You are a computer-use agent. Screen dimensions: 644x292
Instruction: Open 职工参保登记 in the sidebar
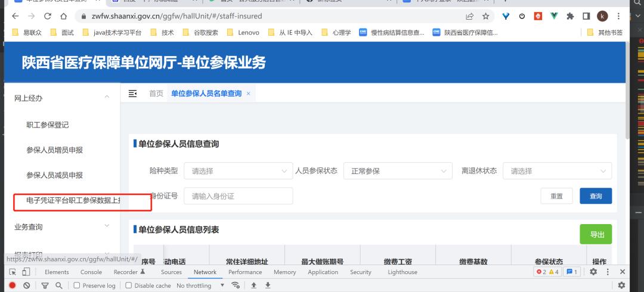[x=47, y=125]
